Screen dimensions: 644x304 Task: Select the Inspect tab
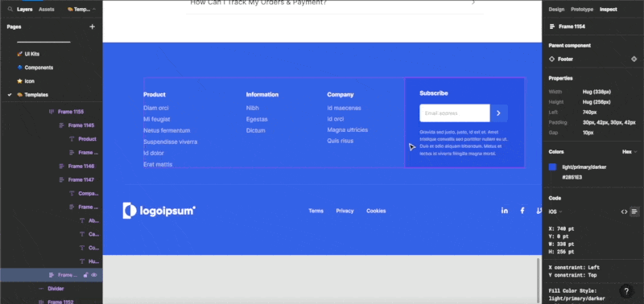pyautogui.click(x=609, y=9)
